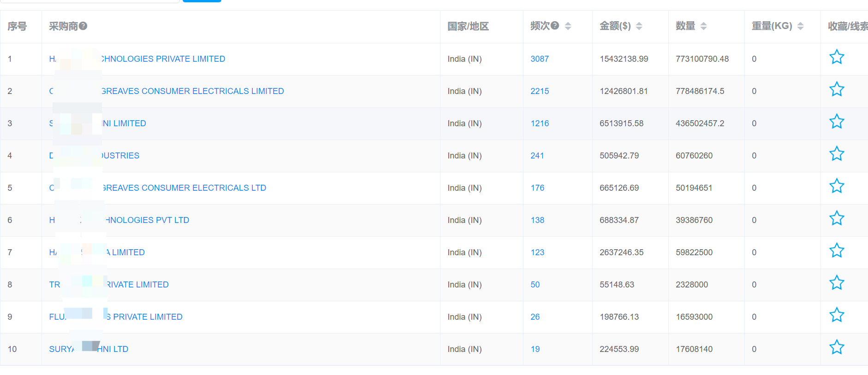Open Greaves Consumer Electricals LTD buyer link
868x375 pixels.
[158, 188]
